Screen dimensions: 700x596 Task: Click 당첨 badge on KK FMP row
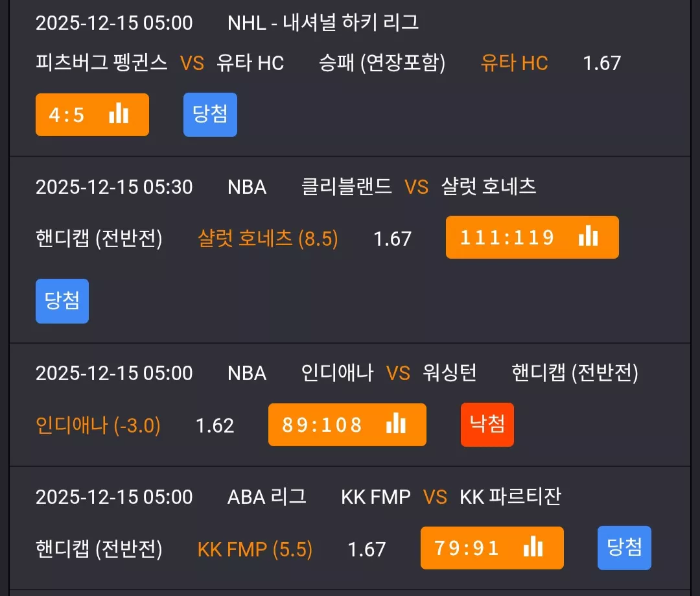[x=624, y=548]
